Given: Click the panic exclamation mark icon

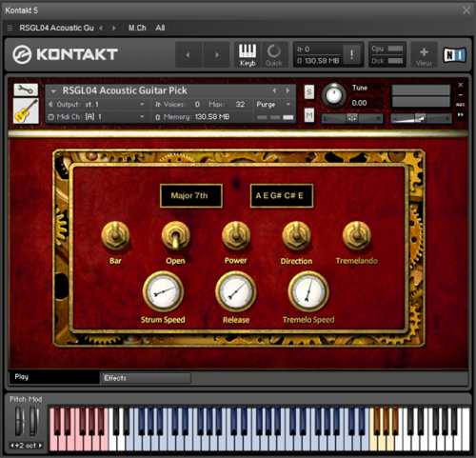Looking at the screenshot, I should (351, 54).
